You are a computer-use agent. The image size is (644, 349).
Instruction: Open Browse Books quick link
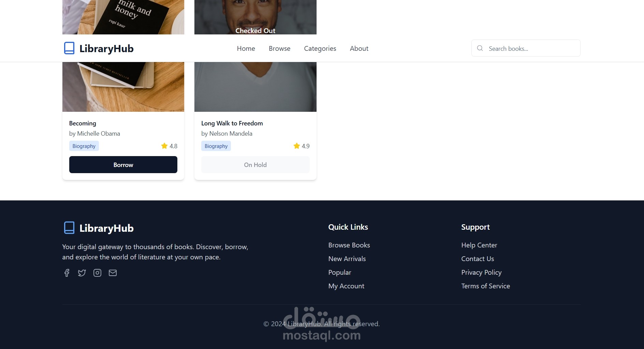tap(349, 245)
